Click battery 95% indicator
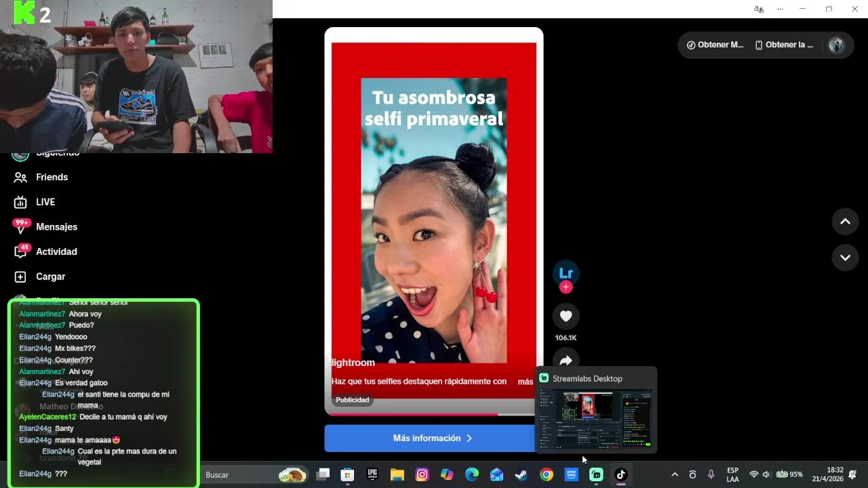Viewport: 868px width, 488px height. 789,474
